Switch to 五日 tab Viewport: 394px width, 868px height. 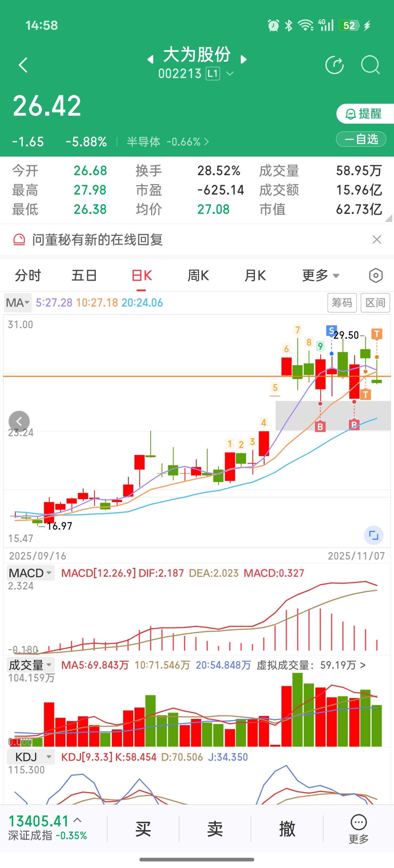tap(84, 276)
